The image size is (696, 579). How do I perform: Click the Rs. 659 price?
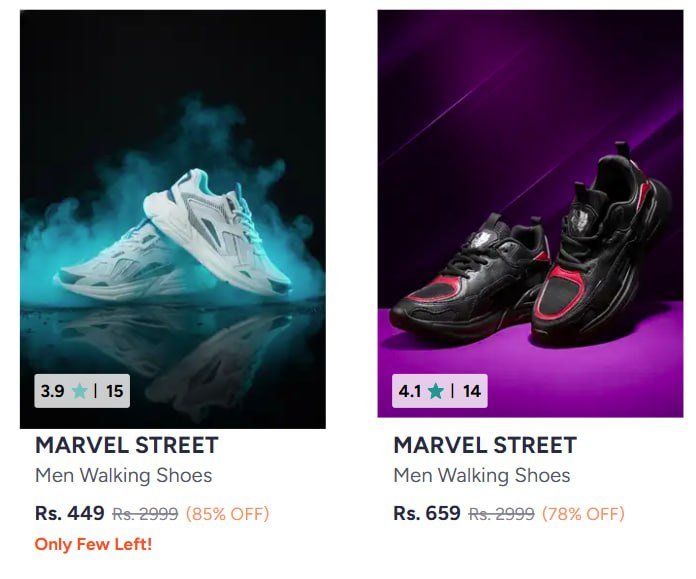click(x=428, y=514)
